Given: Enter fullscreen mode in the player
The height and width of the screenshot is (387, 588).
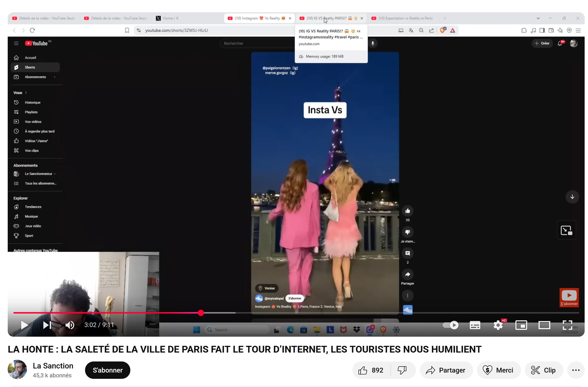Looking at the screenshot, I should pos(568,325).
